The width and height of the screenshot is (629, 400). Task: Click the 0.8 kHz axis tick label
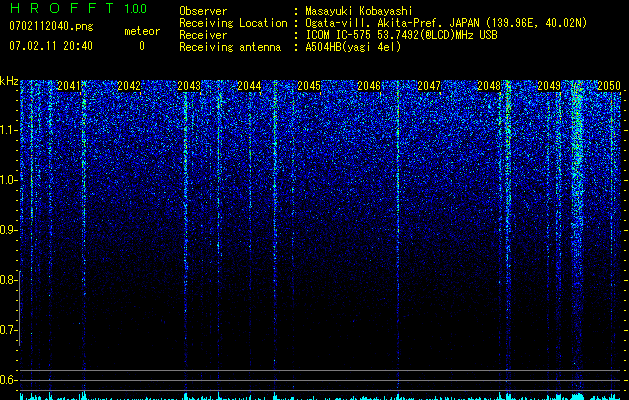(x=8, y=280)
